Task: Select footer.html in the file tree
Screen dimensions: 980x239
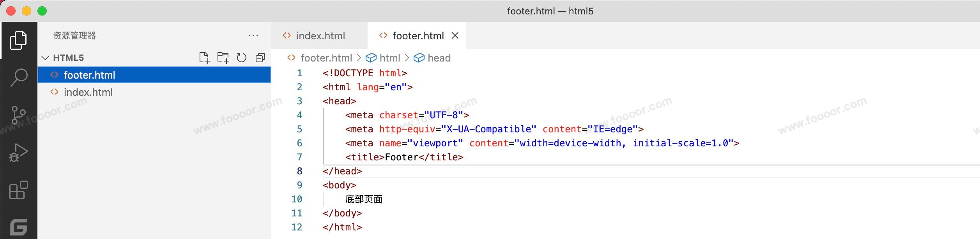Action: coord(89,75)
